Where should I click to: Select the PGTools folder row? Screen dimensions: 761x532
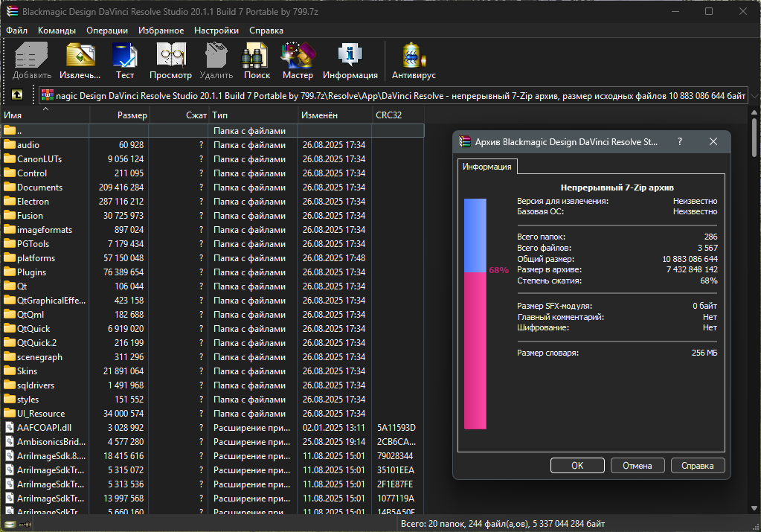pos(213,243)
